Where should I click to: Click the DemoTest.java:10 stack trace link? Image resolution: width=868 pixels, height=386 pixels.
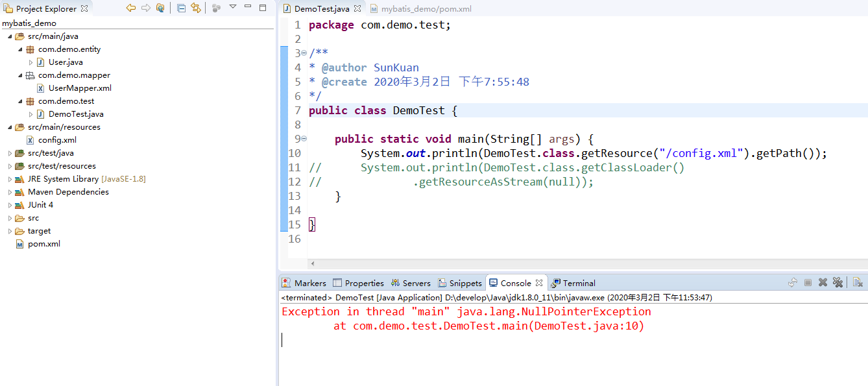click(587, 326)
